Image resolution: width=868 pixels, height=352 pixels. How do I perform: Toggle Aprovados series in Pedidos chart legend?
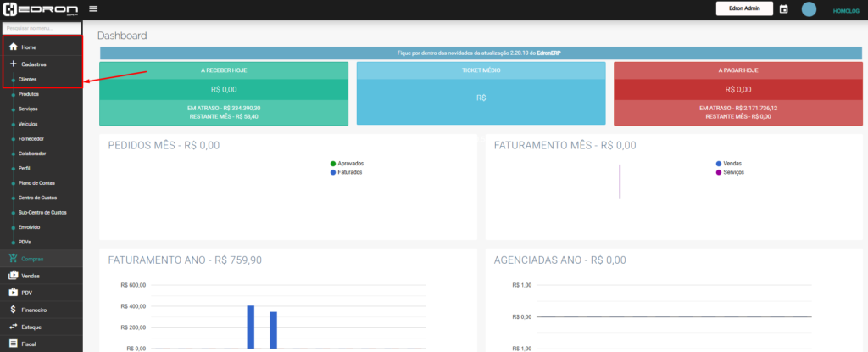tap(348, 163)
